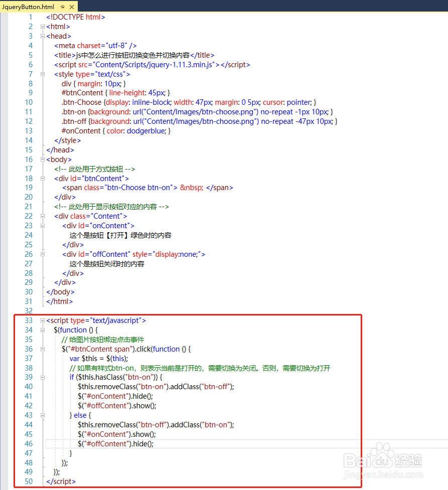Viewport: 448px width, 490px height.
Task: Collapse the if hasClass block on line 39
Action: (43, 378)
